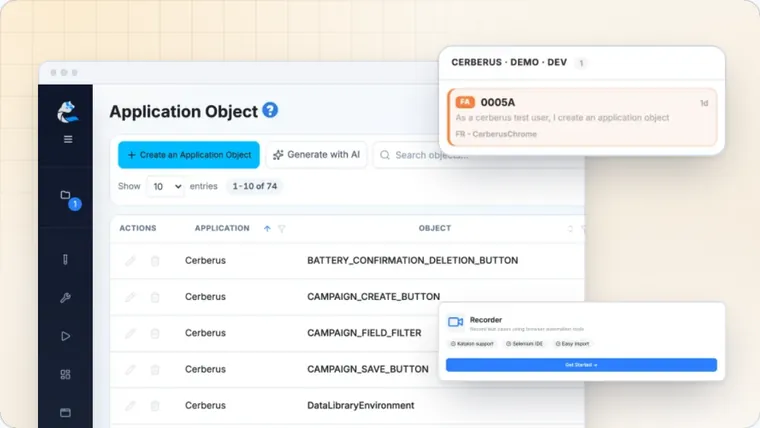
Task: Click the test tube sidebar icon
Action: coord(65,260)
